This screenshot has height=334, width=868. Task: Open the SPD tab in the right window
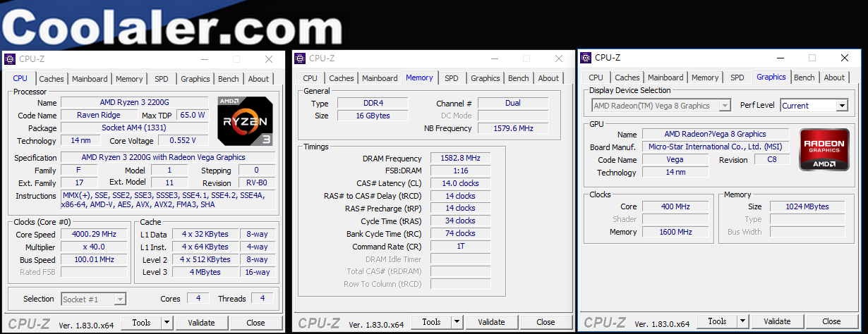[737, 78]
